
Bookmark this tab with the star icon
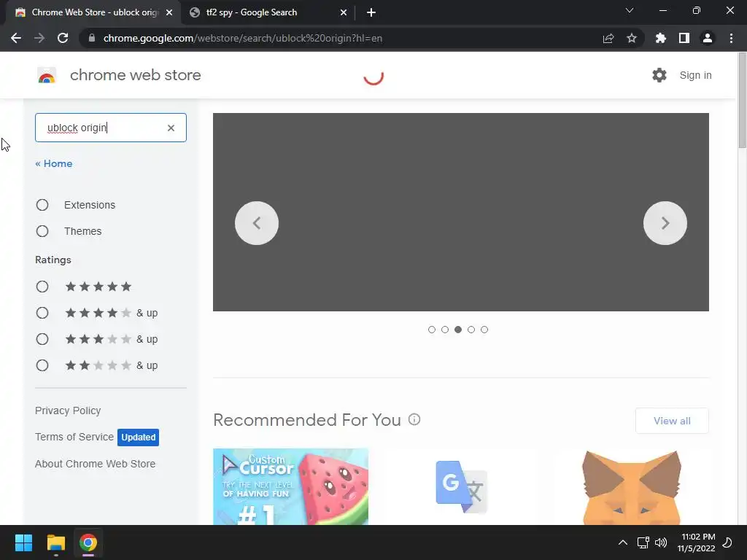[x=632, y=38]
